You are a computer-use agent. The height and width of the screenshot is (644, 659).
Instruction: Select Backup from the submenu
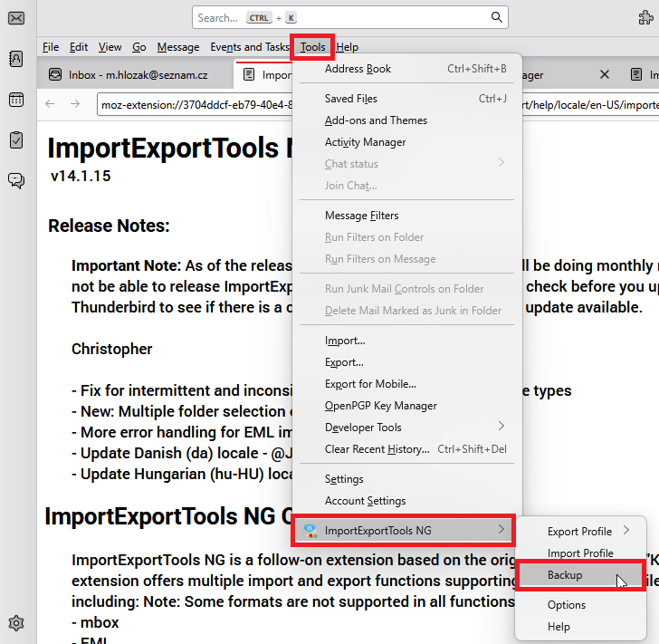[565, 575]
